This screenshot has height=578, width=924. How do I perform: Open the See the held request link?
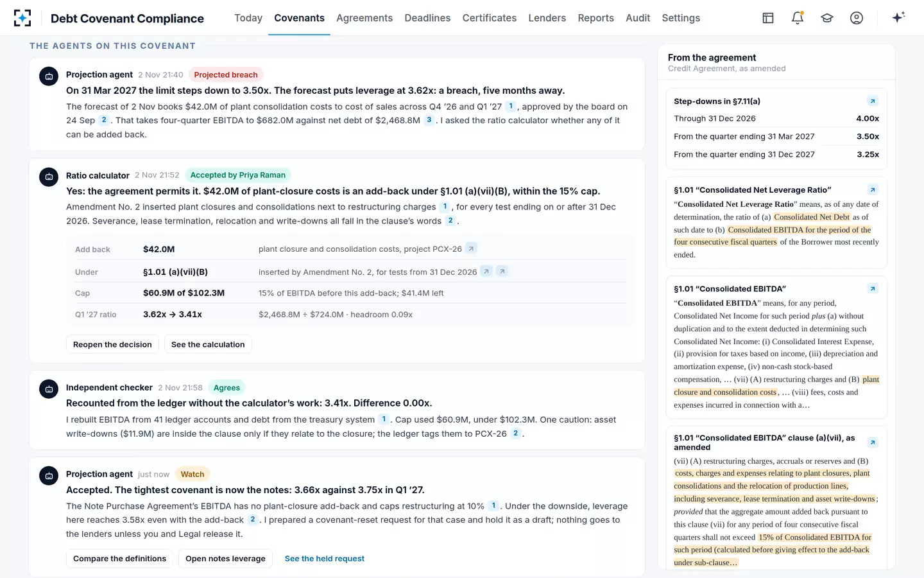(x=325, y=558)
